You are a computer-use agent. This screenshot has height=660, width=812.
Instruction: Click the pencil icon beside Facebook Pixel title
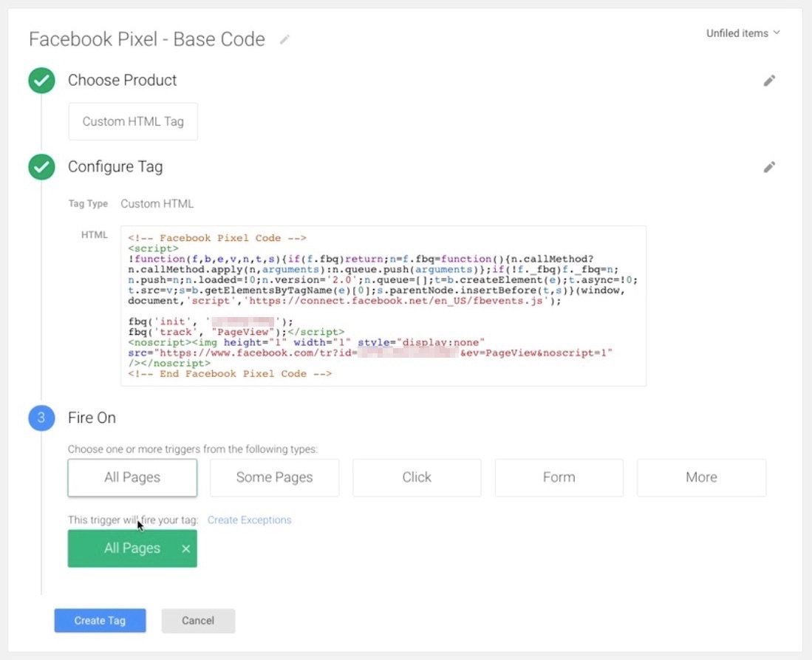click(x=285, y=39)
